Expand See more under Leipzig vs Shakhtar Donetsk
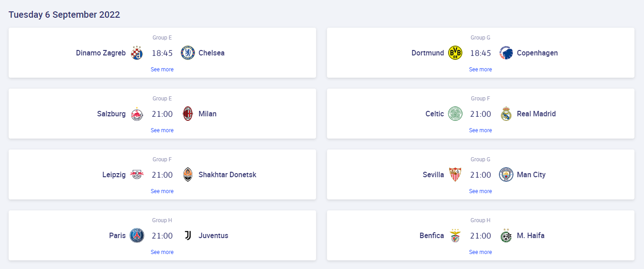The height and width of the screenshot is (269, 644). (162, 191)
